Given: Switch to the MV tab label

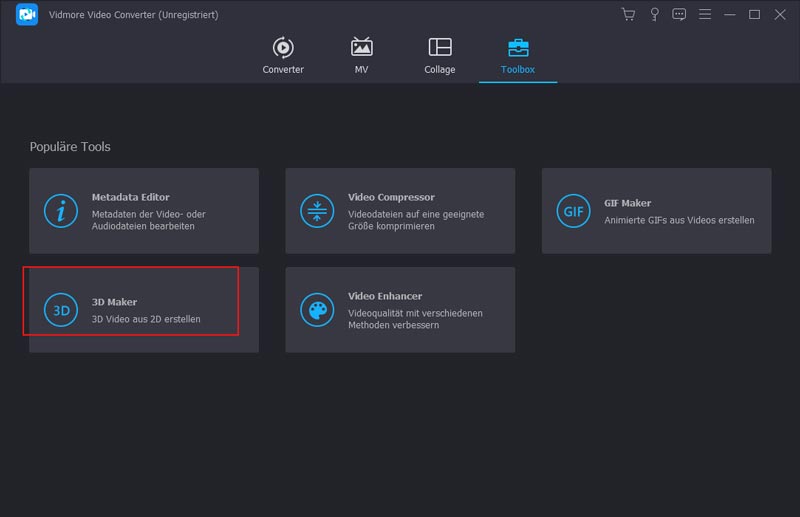Looking at the screenshot, I should click(x=361, y=69).
